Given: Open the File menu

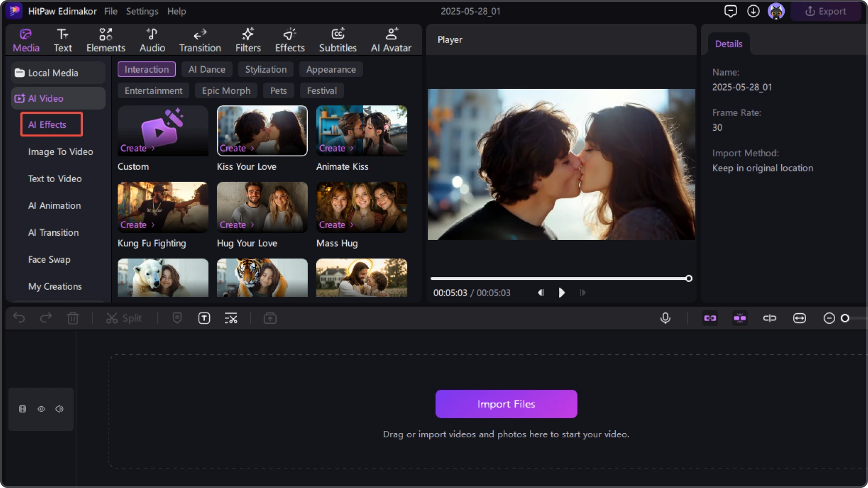Looking at the screenshot, I should 110,11.
